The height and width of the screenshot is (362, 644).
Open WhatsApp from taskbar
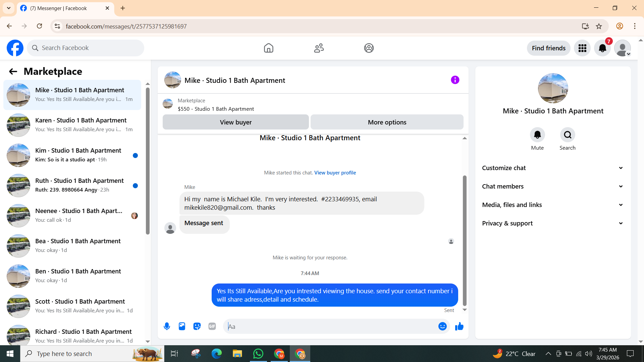258,354
